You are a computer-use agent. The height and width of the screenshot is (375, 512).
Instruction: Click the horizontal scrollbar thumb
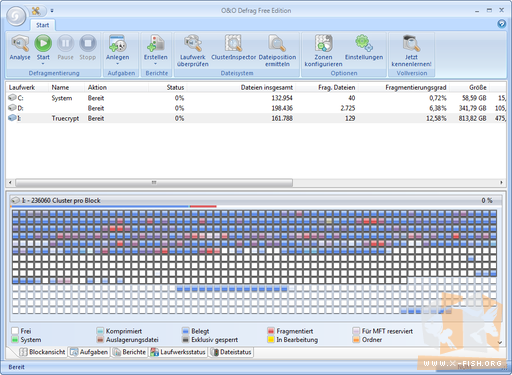154,183
